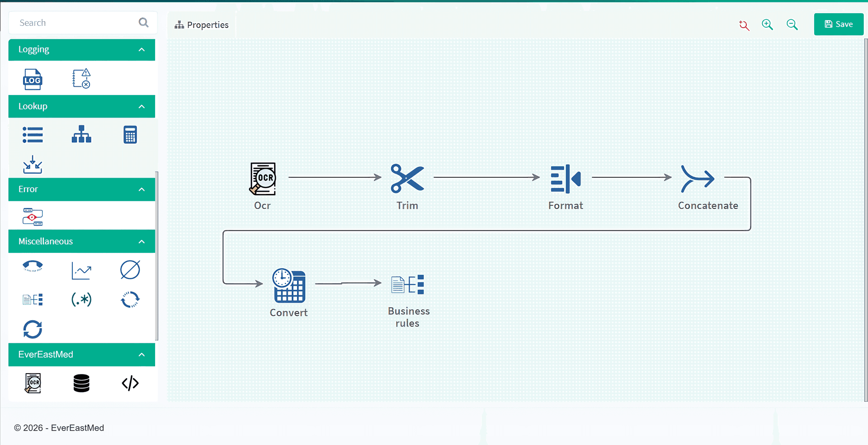Select the code brackets icon

130,383
